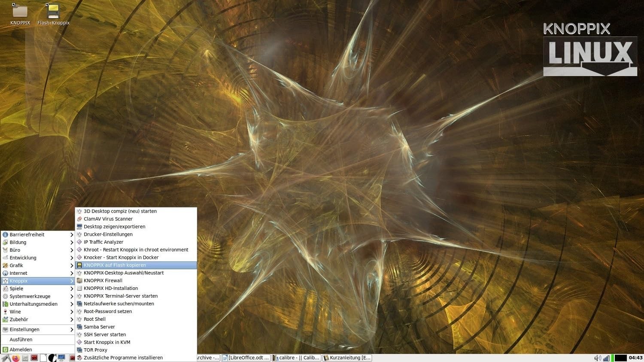Expand the Internet submenu arrow
This screenshot has width=644, height=362.
(x=72, y=274)
